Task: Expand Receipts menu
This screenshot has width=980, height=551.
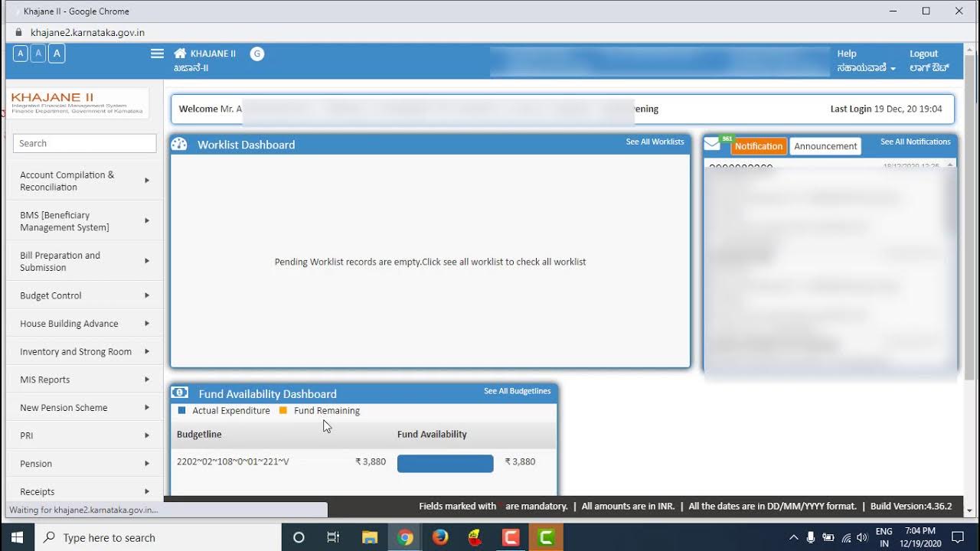Action: tap(84, 491)
